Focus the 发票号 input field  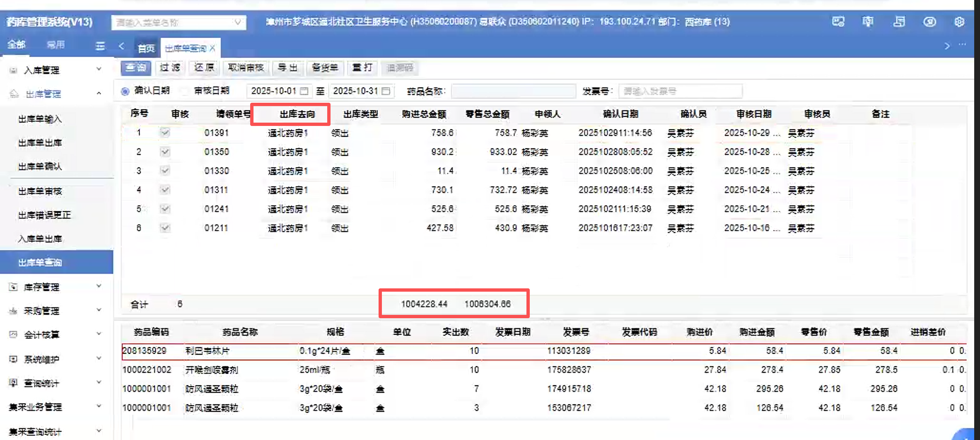680,91
